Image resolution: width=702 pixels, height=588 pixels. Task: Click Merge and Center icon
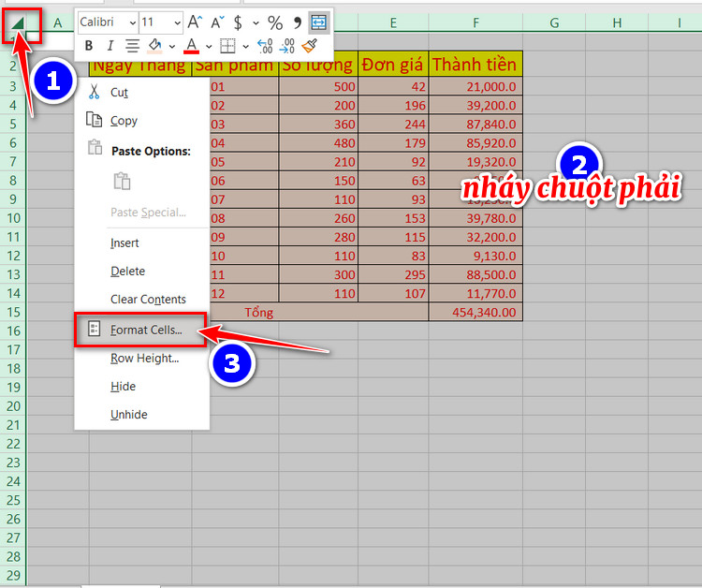[319, 22]
